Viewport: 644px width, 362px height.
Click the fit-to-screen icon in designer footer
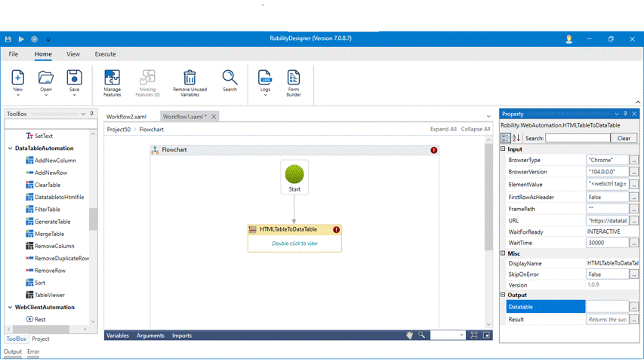pos(474,336)
